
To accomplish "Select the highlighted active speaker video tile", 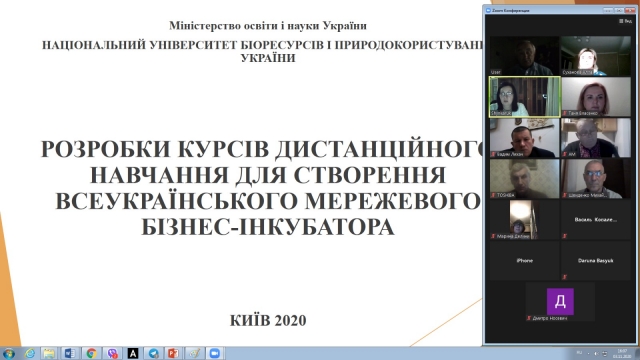I will coord(524,97).
